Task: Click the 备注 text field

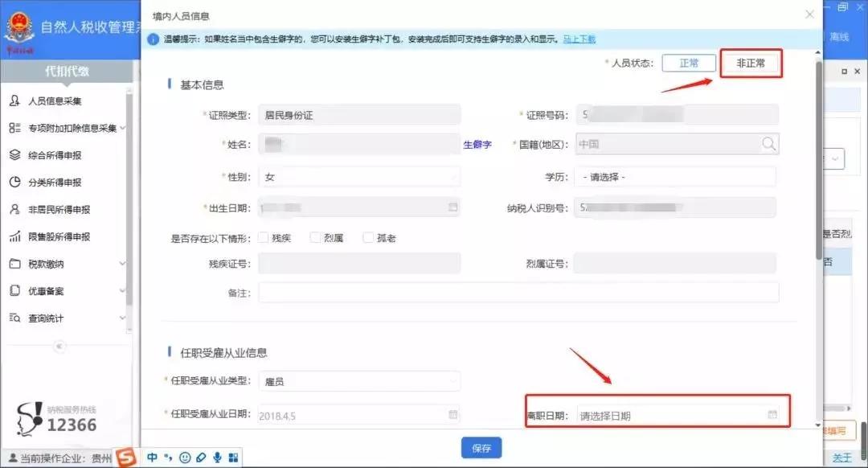Action: 518,293
